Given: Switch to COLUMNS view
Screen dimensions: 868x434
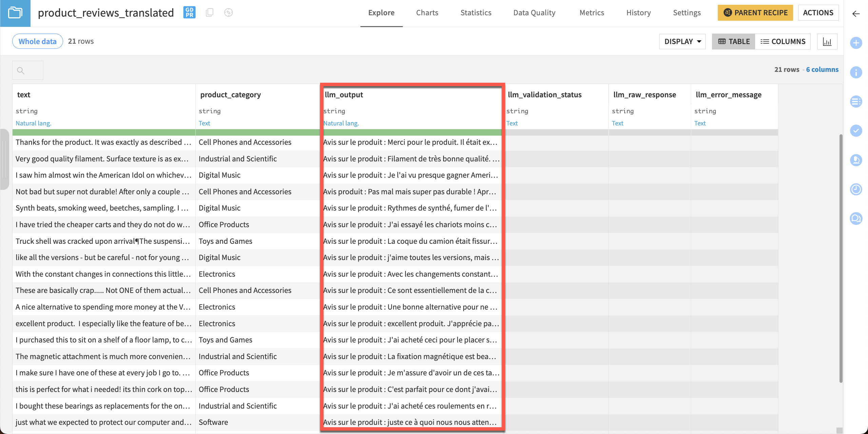Looking at the screenshot, I should point(783,41).
